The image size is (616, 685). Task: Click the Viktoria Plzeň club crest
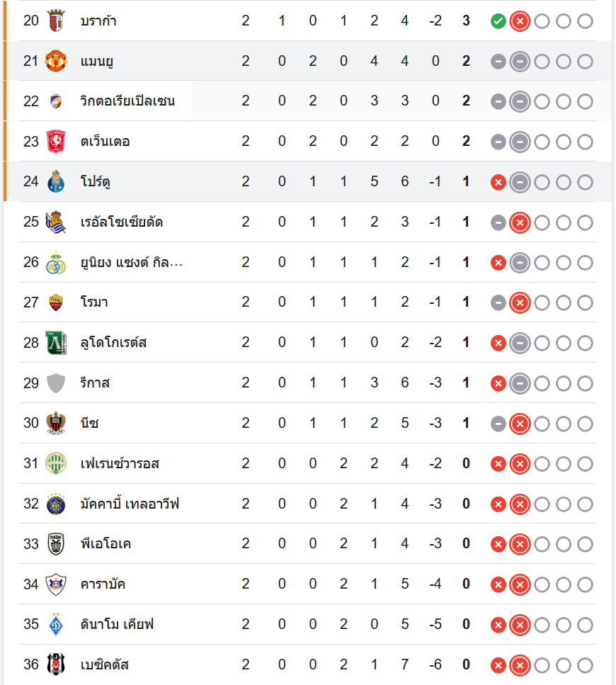pyautogui.click(x=55, y=101)
